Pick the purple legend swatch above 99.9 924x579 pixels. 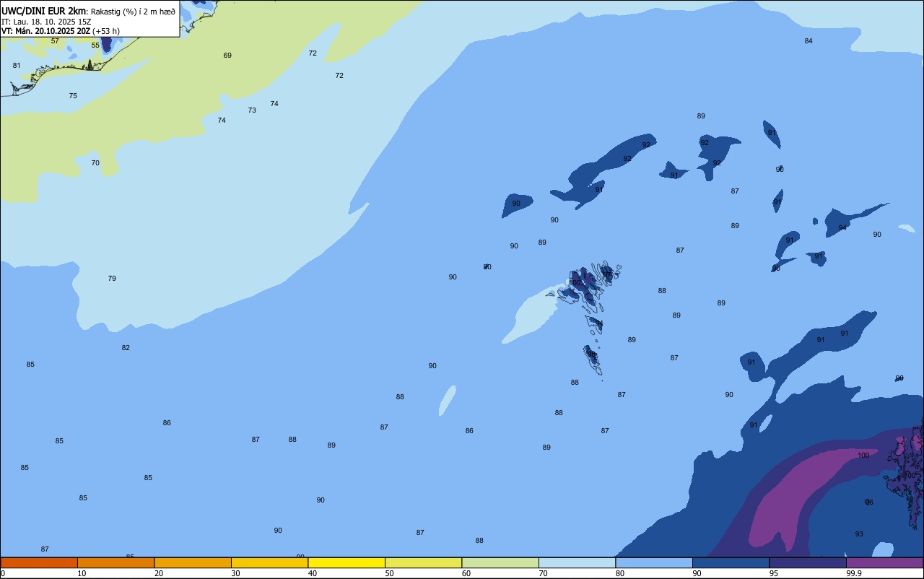[x=884, y=562]
